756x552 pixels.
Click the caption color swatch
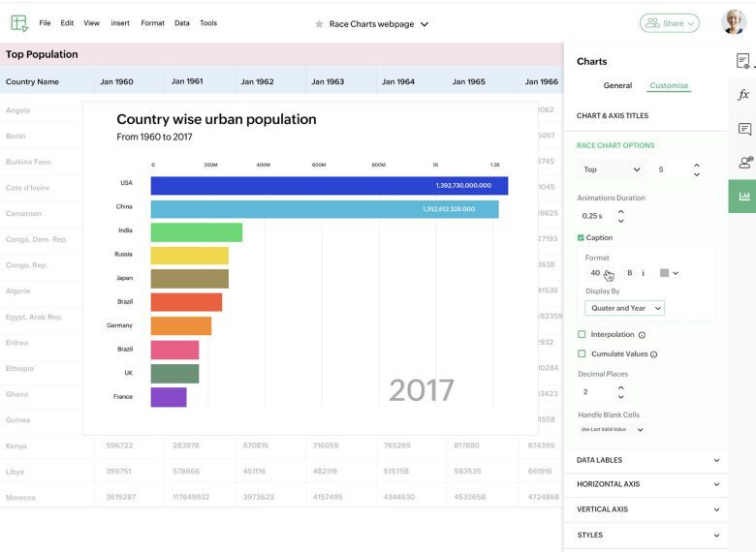pyautogui.click(x=664, y=273)
